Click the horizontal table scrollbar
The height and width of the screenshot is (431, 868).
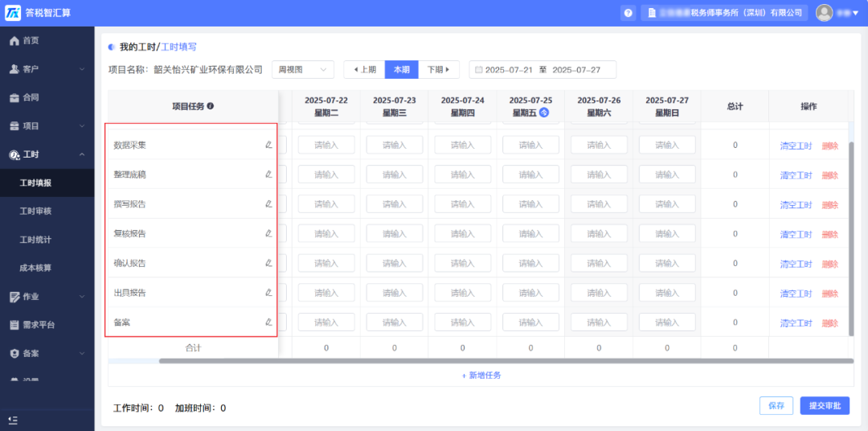coord(506,361)
